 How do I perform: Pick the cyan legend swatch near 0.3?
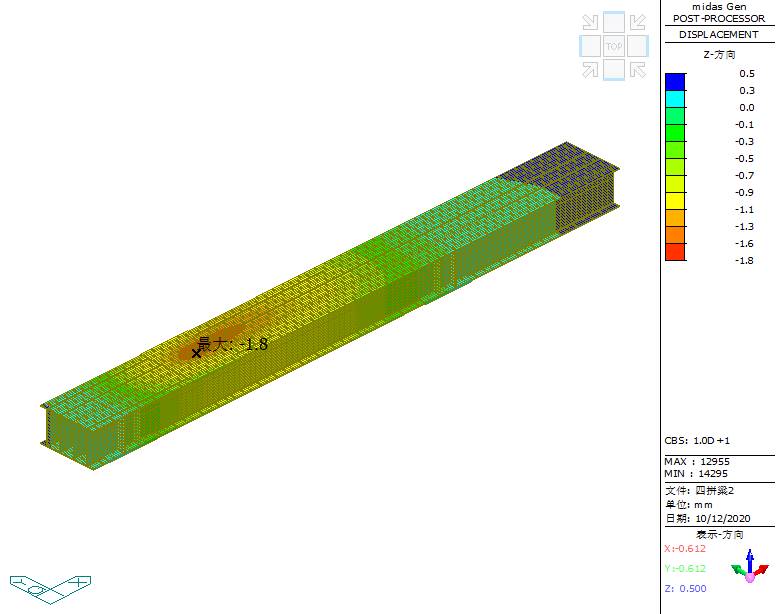[675, 99]
